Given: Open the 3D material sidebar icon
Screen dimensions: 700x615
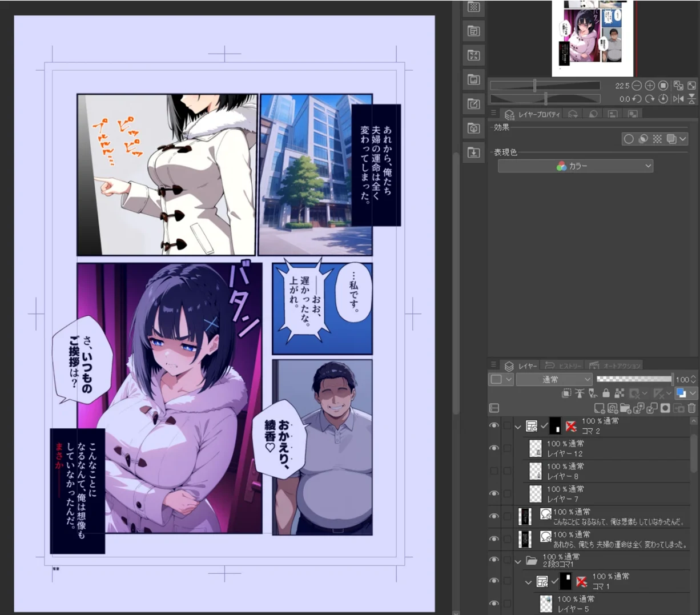Looking at the screenshot, I should pos(473,128).
